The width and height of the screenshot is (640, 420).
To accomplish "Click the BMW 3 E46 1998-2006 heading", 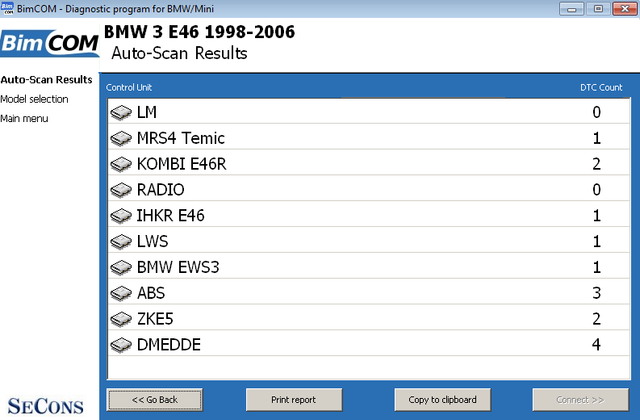I will pos(199,32).
